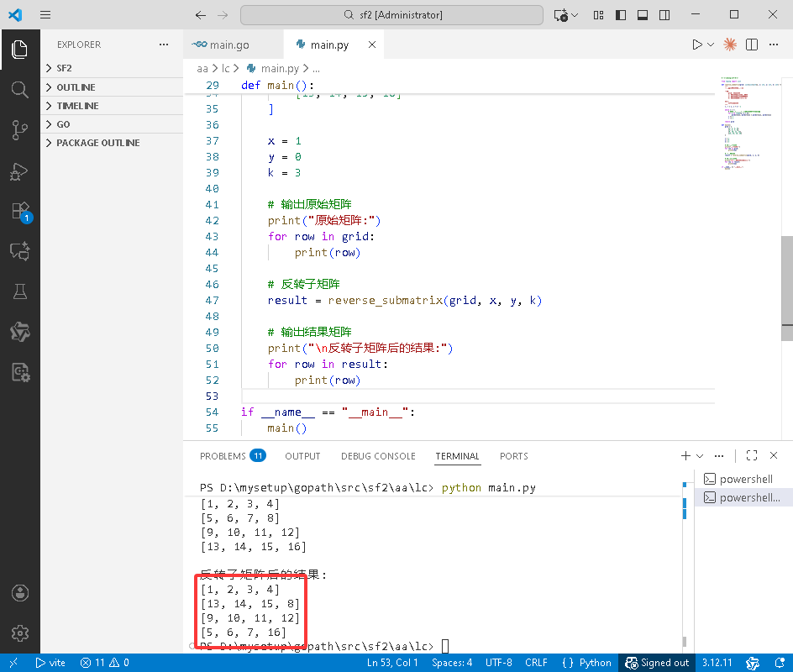Maximize the panel size

pyautogui.click(x=752, y=455)
